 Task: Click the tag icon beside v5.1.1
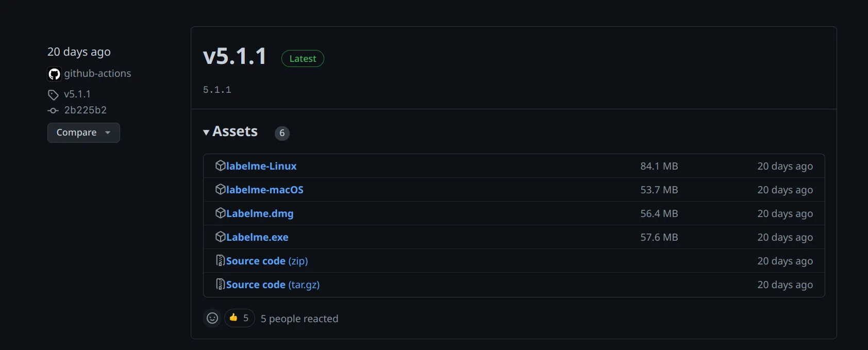[x=53, y=94]
